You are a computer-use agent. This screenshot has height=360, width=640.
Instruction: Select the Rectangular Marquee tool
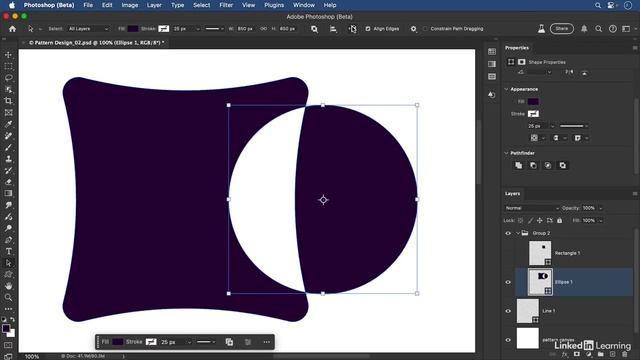[8, 66]
